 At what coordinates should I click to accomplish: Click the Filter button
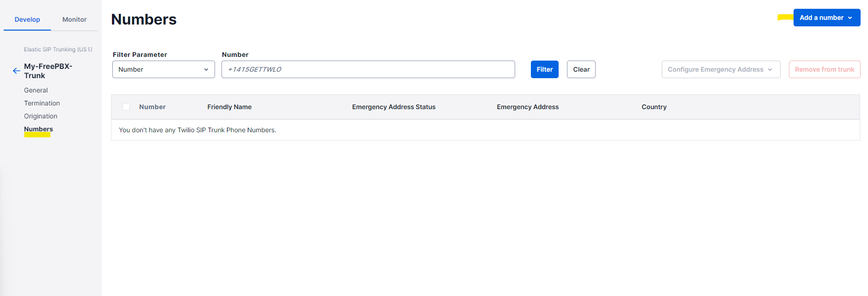(x=544, y=69)
